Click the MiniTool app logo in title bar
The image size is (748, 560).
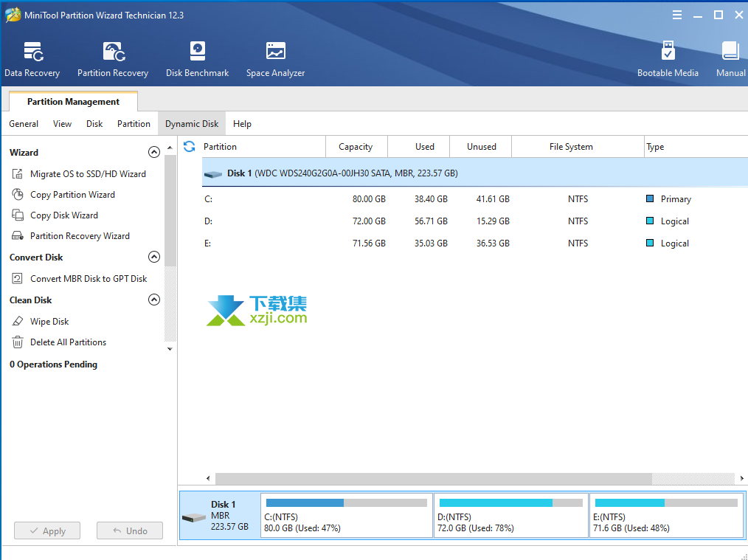pos(13,15)
